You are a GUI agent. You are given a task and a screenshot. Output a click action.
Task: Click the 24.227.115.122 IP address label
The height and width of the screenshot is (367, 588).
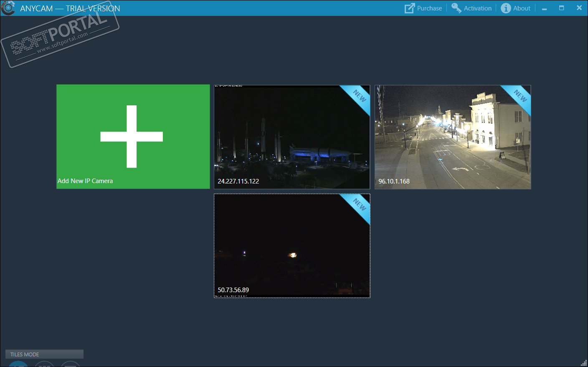(238, 181)
